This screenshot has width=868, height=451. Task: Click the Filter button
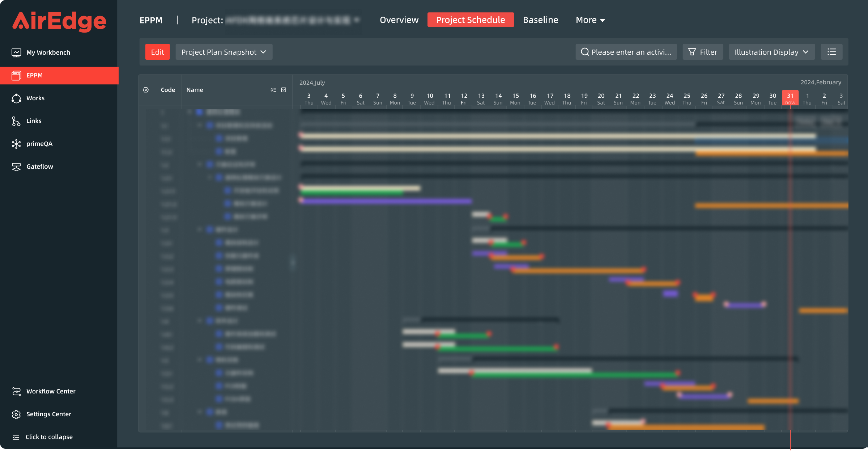click(x=703, y=52)
